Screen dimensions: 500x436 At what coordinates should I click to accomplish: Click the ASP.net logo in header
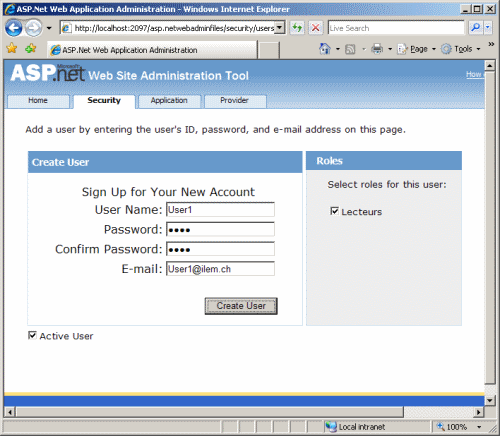point(48,73)
